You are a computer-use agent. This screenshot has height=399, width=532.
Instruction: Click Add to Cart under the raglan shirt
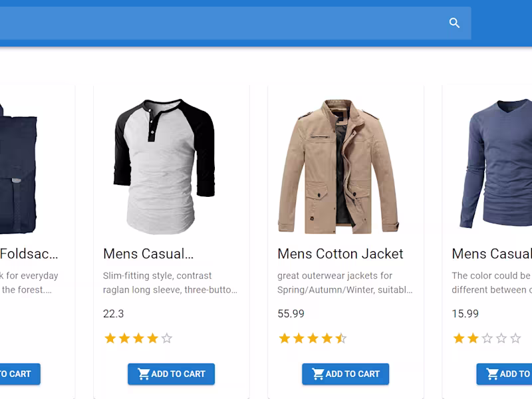coord(171,374)
